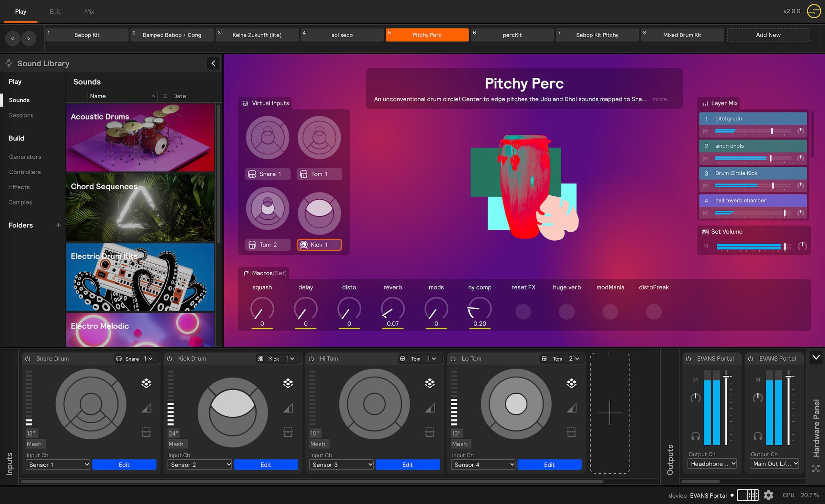Mute the pitchy udu layer

(x=705, y=131)
